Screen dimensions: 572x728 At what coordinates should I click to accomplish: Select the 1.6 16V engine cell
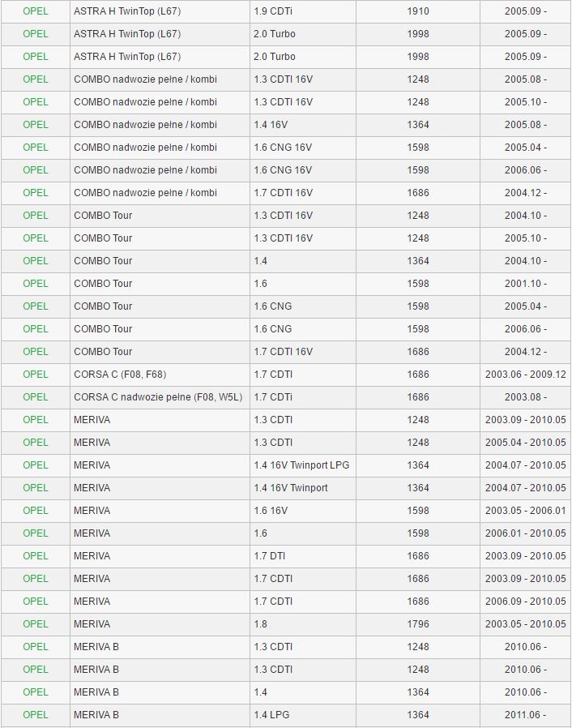pos(271,511)
